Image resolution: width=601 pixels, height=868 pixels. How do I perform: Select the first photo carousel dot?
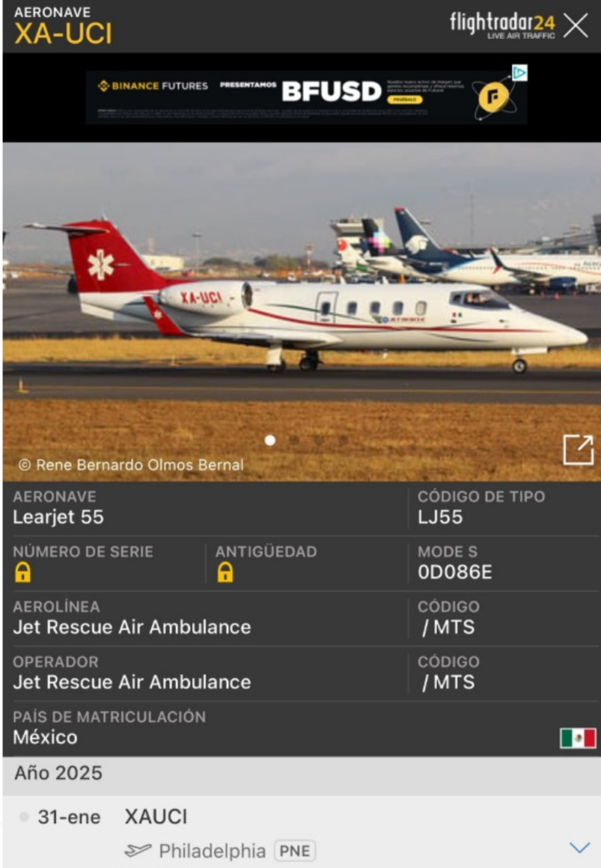click(x=270, y=440)
